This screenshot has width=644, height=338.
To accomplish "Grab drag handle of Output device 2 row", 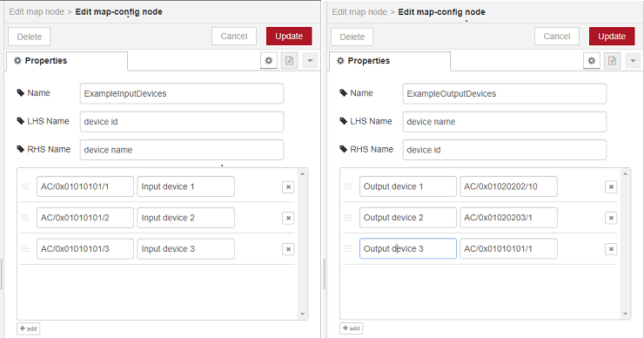I will click(348, 218).
